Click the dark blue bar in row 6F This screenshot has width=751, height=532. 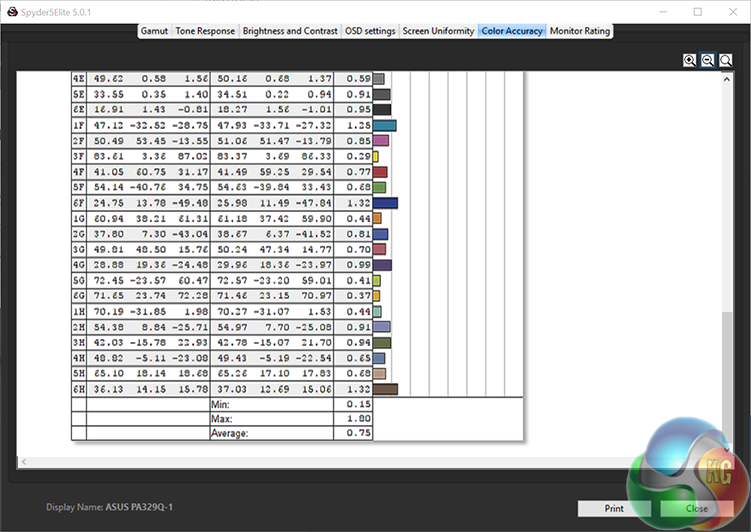click(x=385, y=203)
